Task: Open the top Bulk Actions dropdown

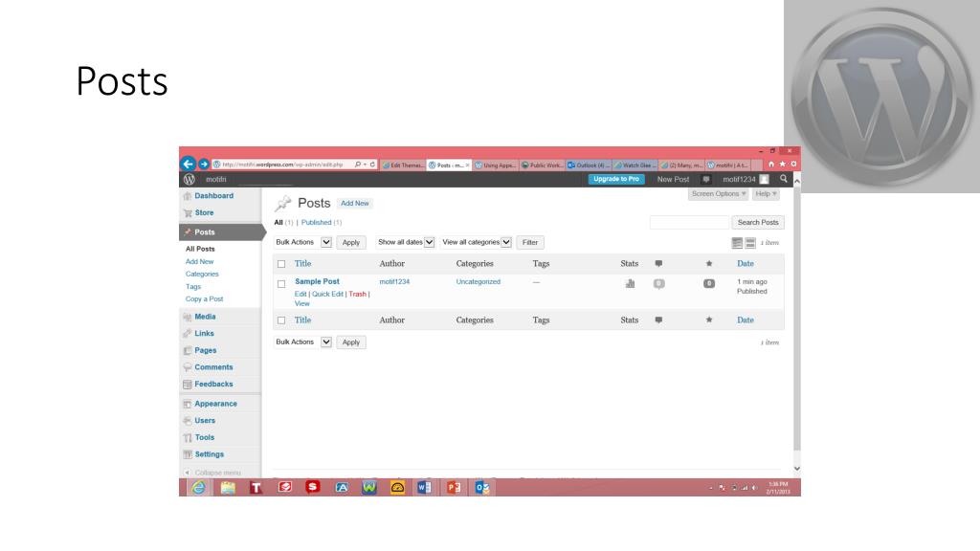Action: (303, 242)
